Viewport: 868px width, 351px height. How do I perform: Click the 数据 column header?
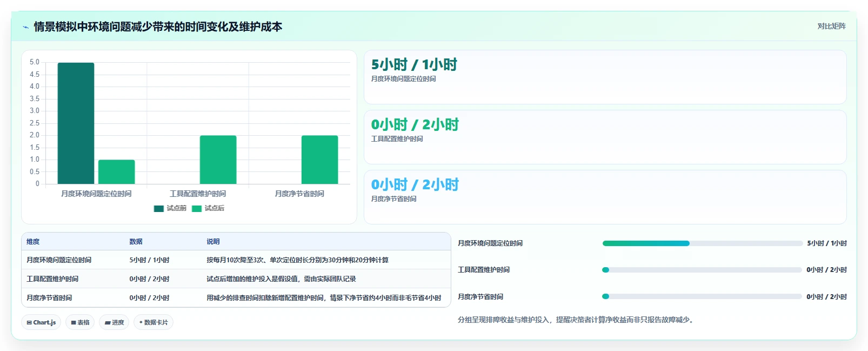pos(136,242)
